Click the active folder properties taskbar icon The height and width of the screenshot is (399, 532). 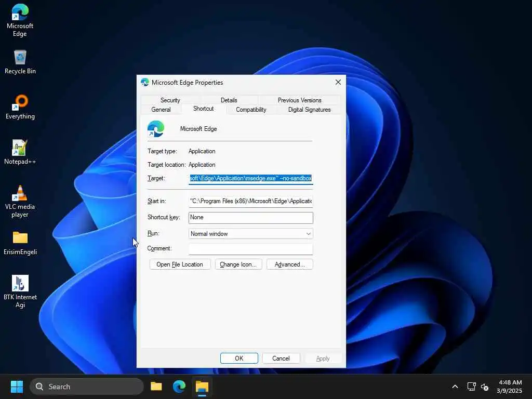202,387
